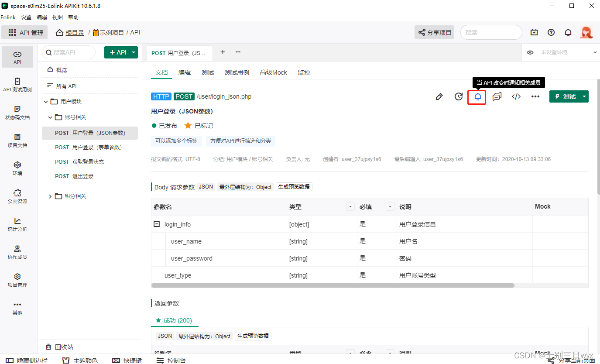This screenshot has width=600, height=364.
Task: Click the API change notification bell
Action: pos(478,96)
